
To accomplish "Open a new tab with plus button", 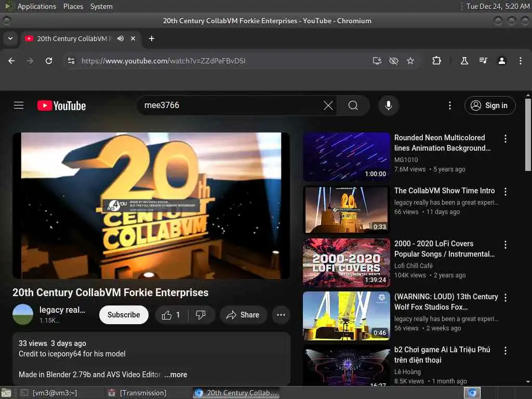I will coord(152,38).
